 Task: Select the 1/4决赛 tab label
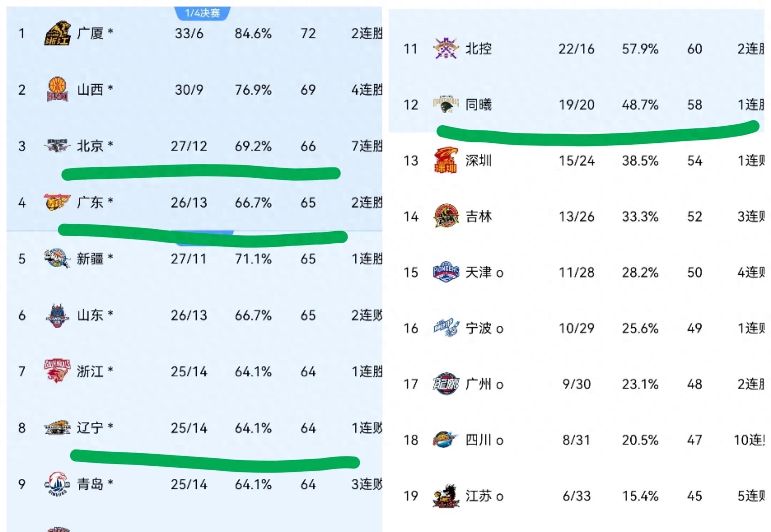point(202,13)
